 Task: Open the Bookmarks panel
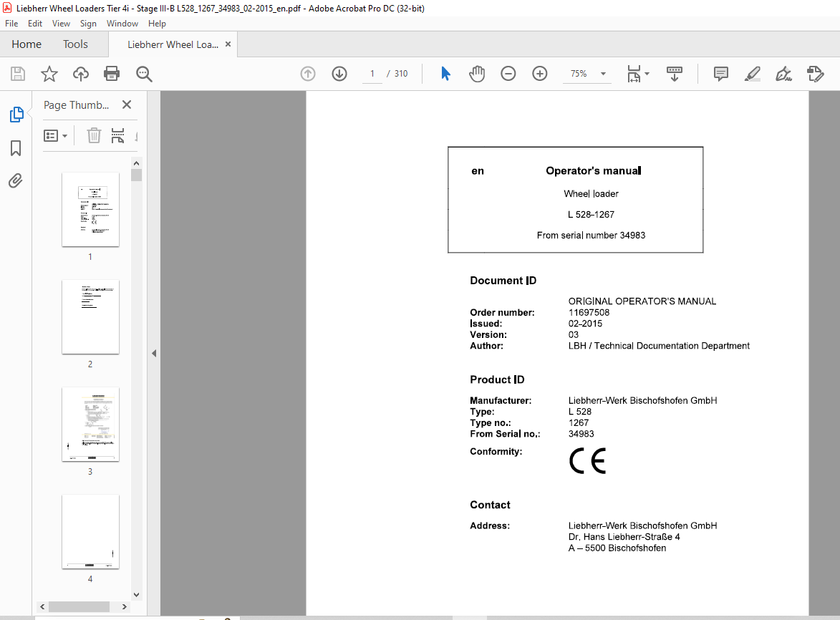[16, 148]
